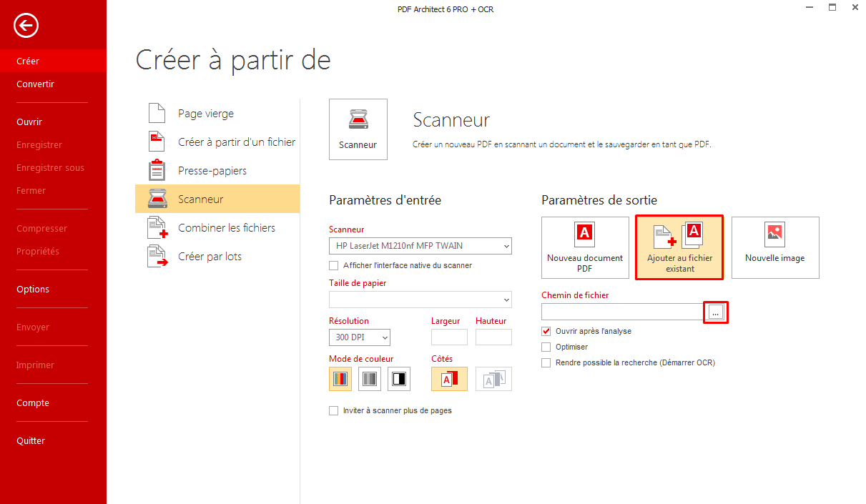The height and width of the screenshot is (504, 866).
Task: Click the Chemin de fichier field
Action: 624,312
